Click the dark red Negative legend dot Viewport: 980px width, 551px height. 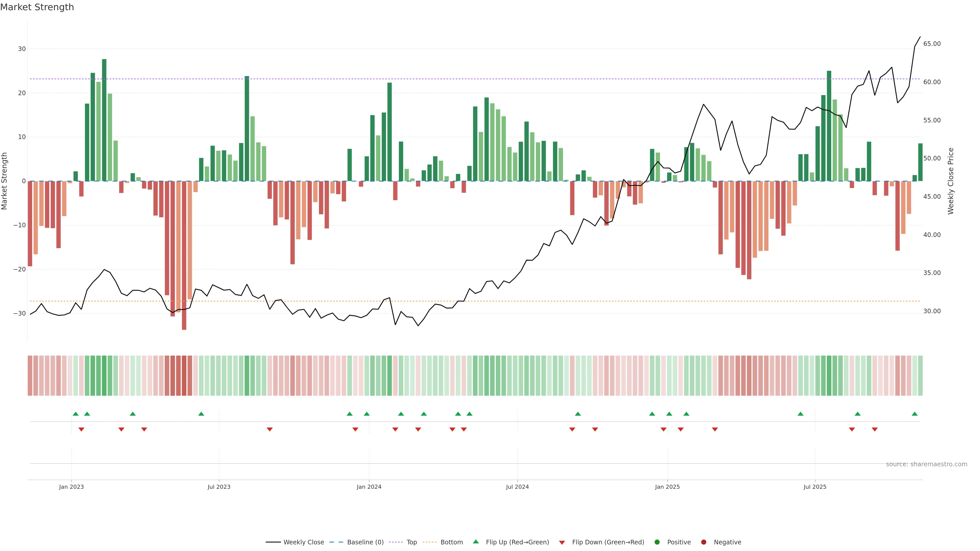tap(703, 542)
